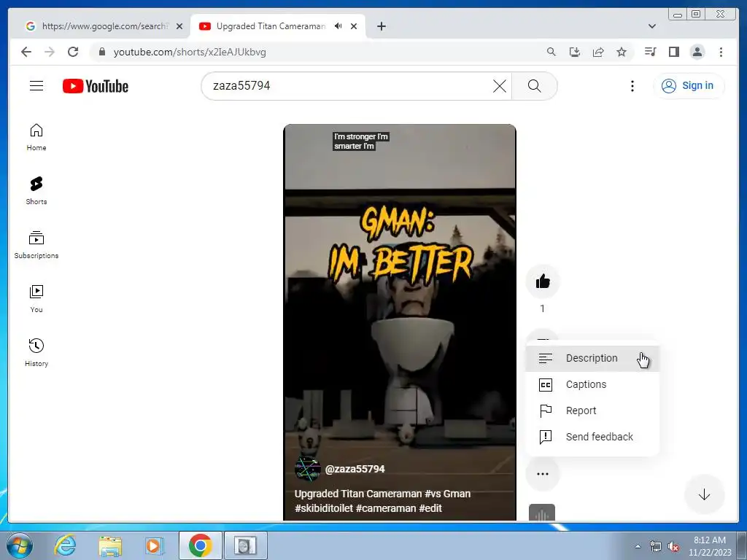The width and height of the screenshot is (747, 560).
Task: Open the media controls icon
Action: 650,52
